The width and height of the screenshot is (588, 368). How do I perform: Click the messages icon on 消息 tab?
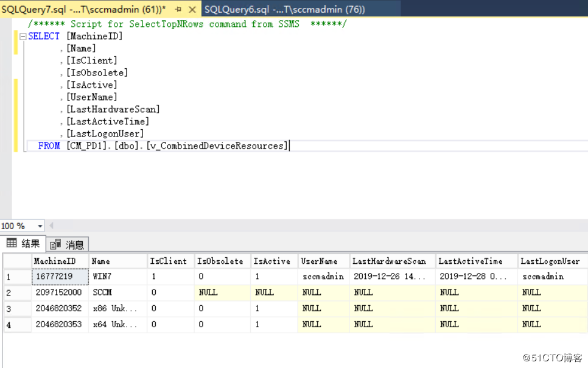tap(55, 244)
